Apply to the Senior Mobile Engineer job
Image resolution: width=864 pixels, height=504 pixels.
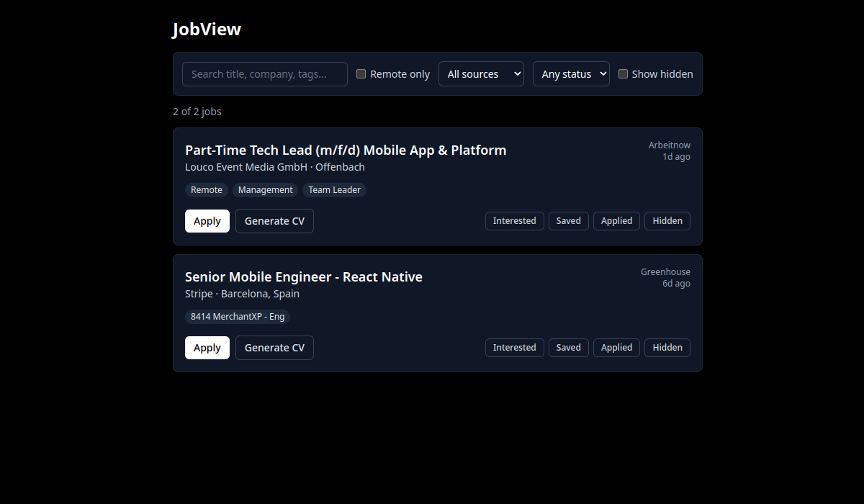(207, 348)
